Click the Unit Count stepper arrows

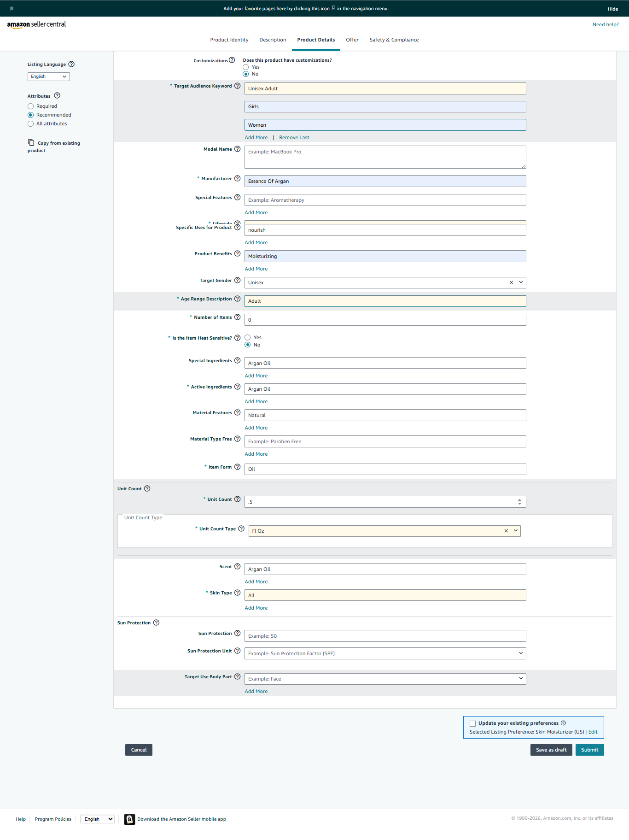click(519, 502)
